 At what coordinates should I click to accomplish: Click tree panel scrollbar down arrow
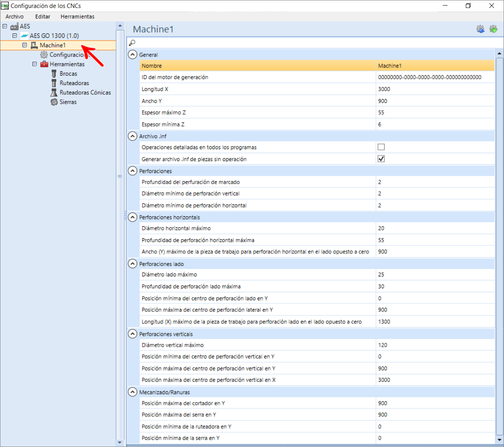[120, 442]
